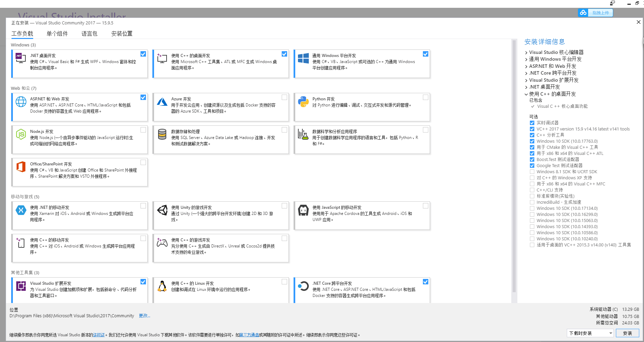This screenshot has width=644, height=342.
Task: Check the Python 开发 workload checkbox
Action: pyautogui.click(x=426, y=97)
